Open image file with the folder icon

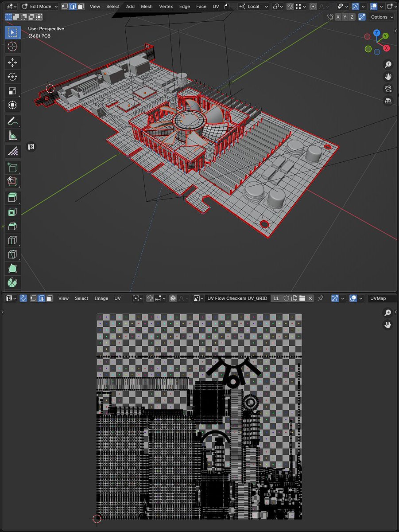tap(302, 298)
